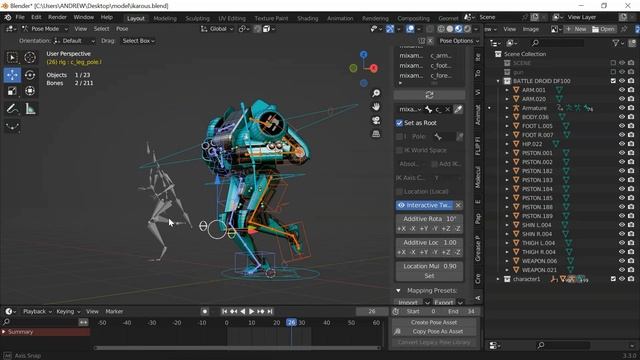The image size is (640, 360).
Task: Activate the Move tool
Action: point(12,75)
